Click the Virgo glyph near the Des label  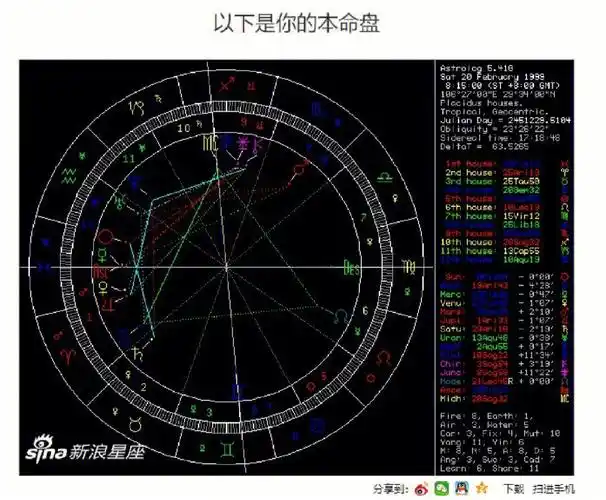409,267
